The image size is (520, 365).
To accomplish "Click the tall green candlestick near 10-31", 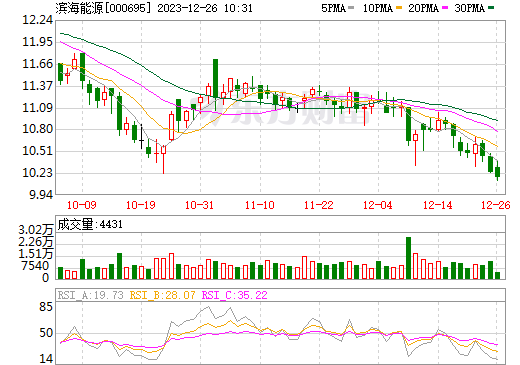I will [x=215, y=79].
